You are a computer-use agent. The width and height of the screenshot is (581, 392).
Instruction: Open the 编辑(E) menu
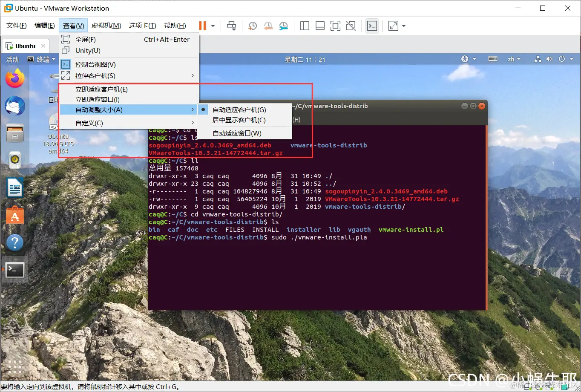[x=45, y=26]
